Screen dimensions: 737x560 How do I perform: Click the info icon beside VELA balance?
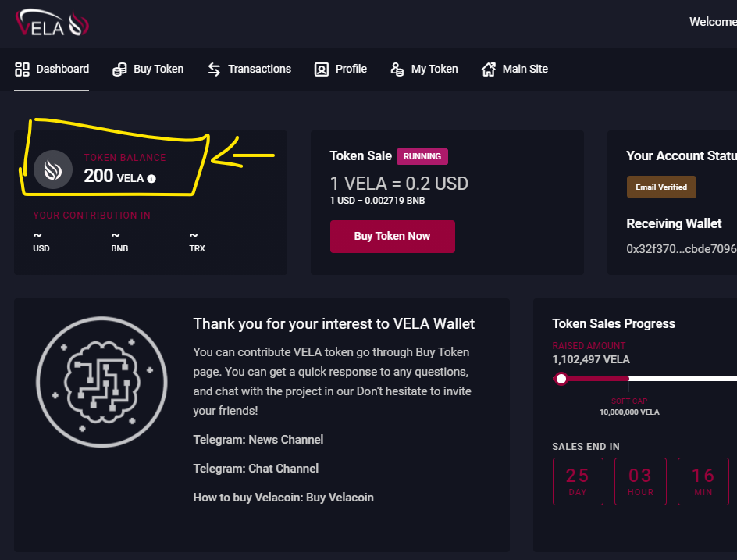151,179
